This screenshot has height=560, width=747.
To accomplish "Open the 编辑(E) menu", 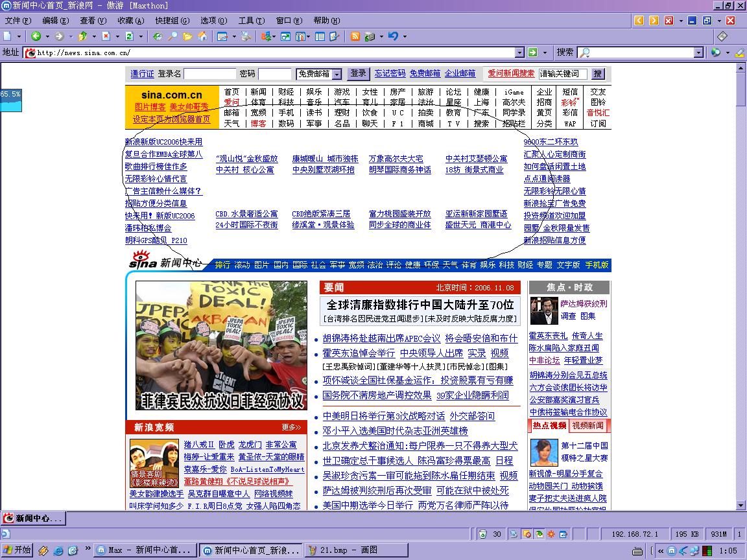I will 55,21.
